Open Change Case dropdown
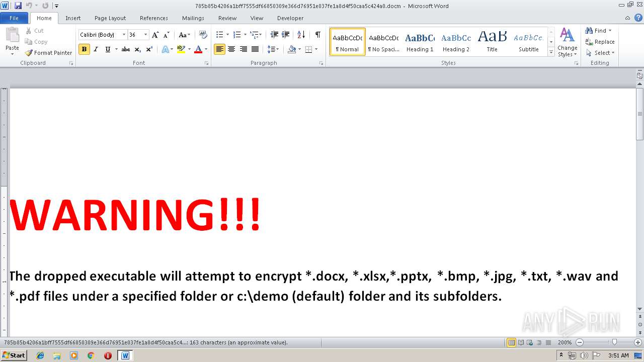Screen dimensions: 644x362 (184, 35)
